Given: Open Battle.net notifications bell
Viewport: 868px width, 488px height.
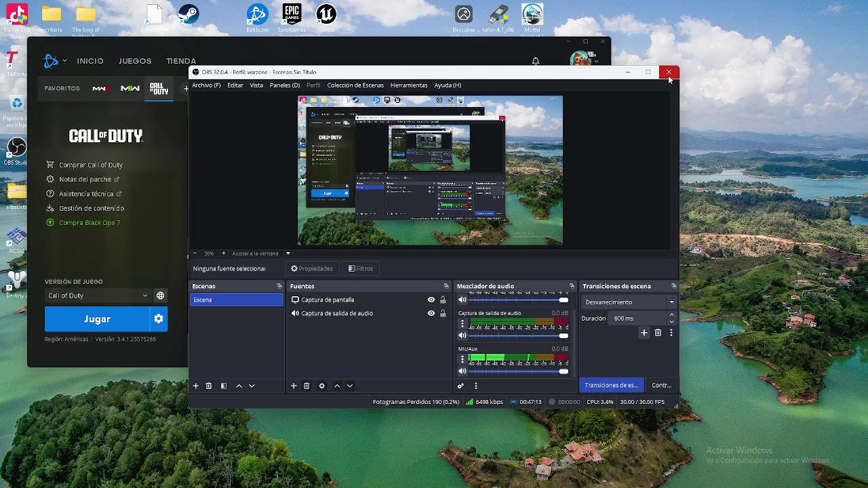Looking at the screenshot, I should click(x=536, y=61).
